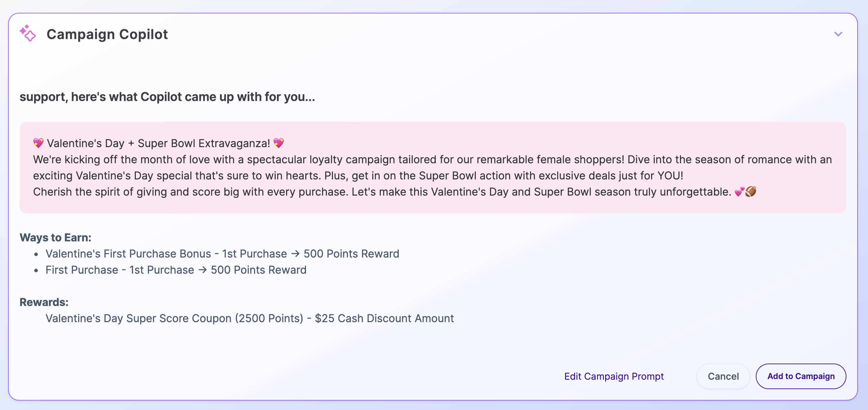868x410 pixels.
Task: Select the First Purchase 500 Points item
Action: [x=176, y=270]
